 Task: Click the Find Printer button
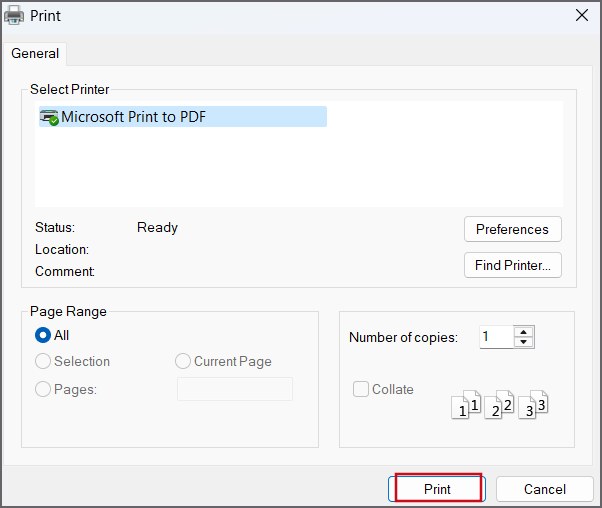513,265
